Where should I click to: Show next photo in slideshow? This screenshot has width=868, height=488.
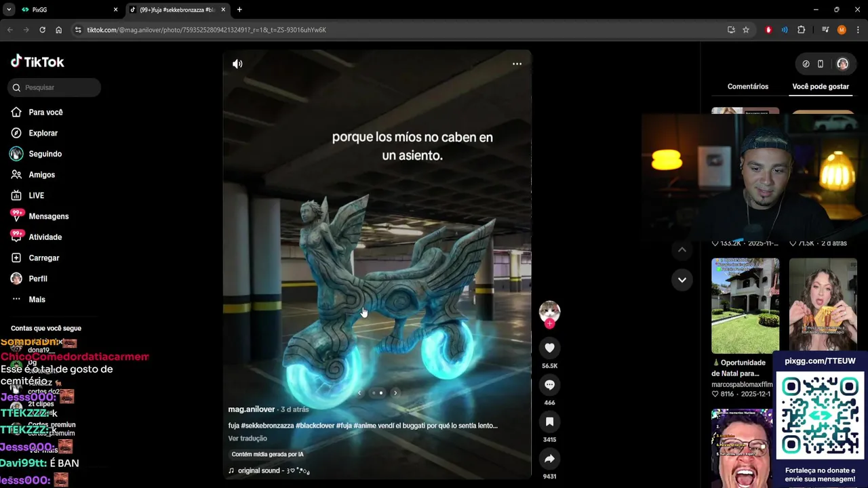(395, 393)
